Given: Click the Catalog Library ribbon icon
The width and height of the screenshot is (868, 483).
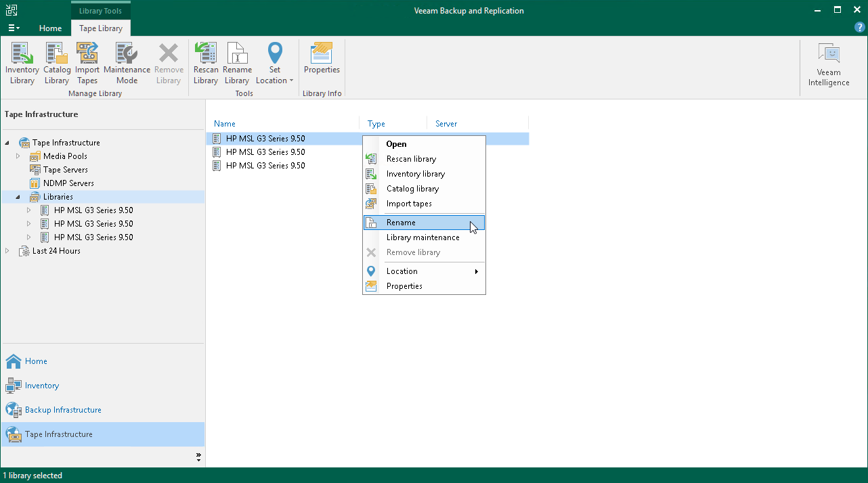Looking at the screenshot, I should [57, 63].
